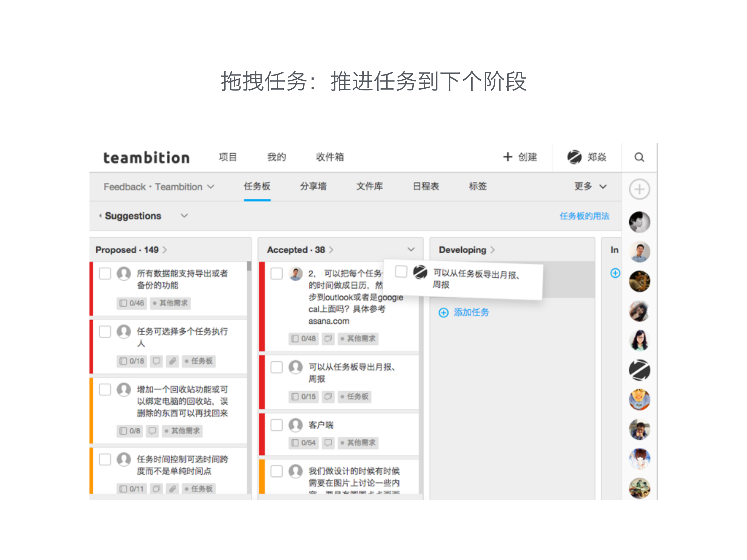The width and height of the screenshot is (747, 560).
Task: Expand the Accepted · 38 column dropdown
Action: tap(411, 249)
